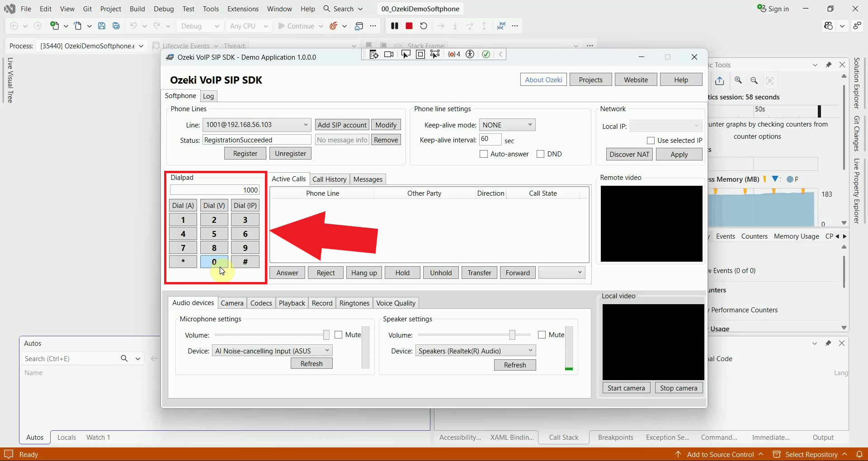Click the dialpad number input field
The height and width of the screenshot is (461, 868).
click(215, 190)
